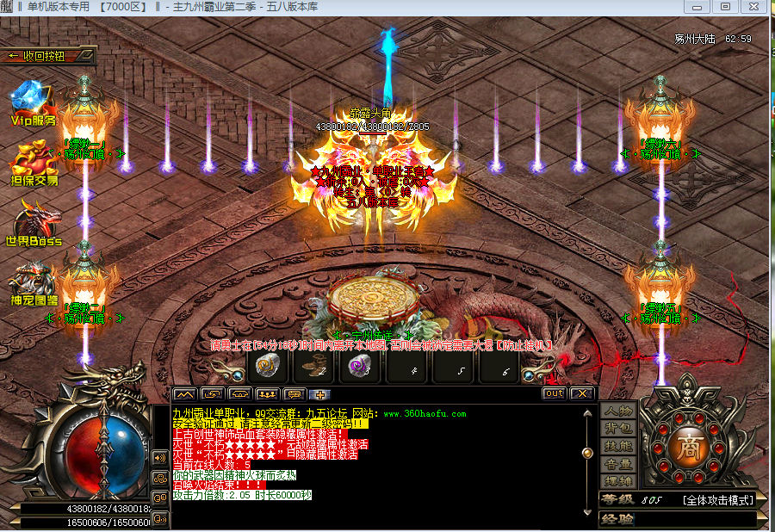Switch the 全体攻击模式 attack mode
The height and width of the screenshot is (532, 775).
pyautogui.click(x=717, y=500)
